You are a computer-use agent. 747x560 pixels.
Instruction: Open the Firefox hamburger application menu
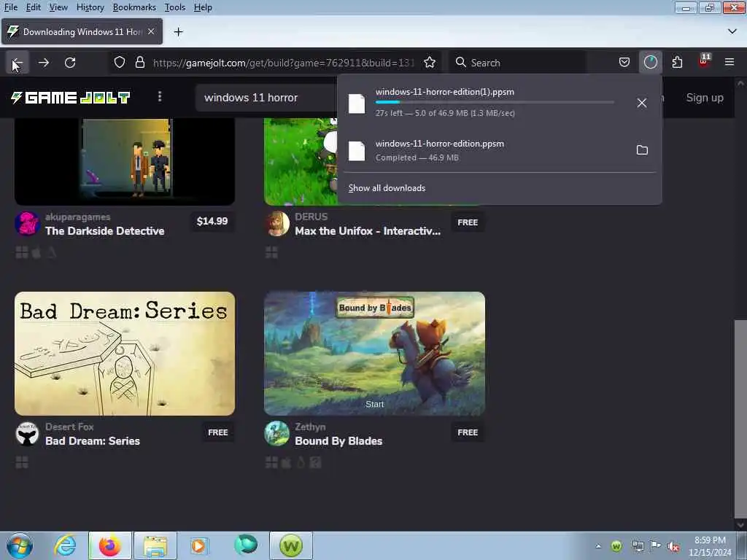(729, 62)
